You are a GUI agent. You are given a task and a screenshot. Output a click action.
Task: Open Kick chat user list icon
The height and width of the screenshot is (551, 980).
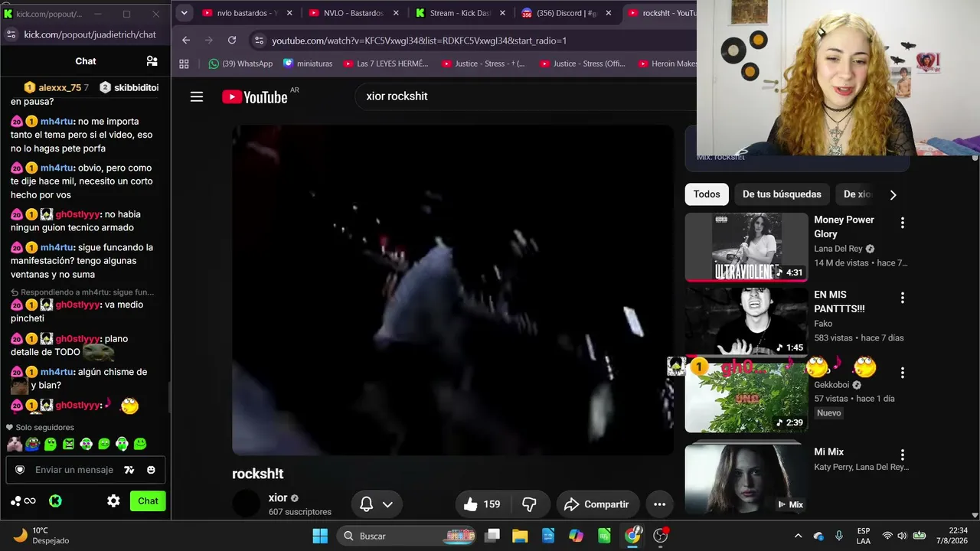click(152, 61)
